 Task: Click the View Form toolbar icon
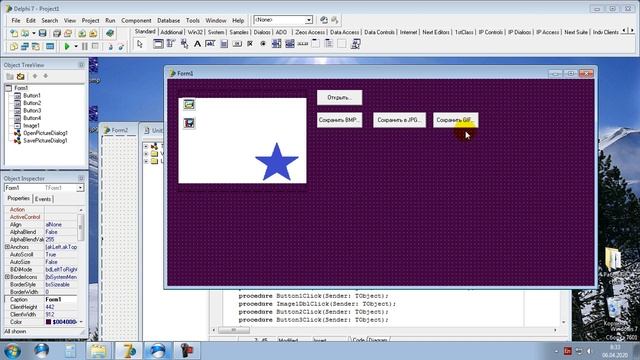pyautogui.click(x=25, y=47)
